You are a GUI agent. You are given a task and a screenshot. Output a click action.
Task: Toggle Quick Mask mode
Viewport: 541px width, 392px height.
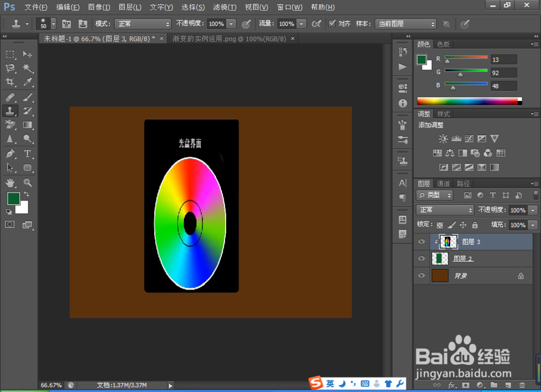10,224
